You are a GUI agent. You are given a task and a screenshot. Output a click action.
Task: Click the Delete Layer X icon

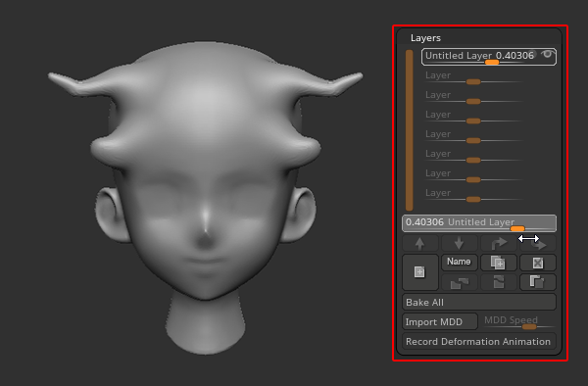coord(538,263)
